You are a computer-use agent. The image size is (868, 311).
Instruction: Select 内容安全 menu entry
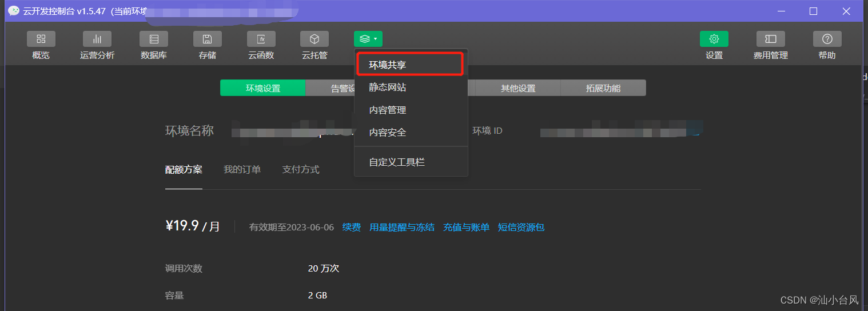(411, 132)
